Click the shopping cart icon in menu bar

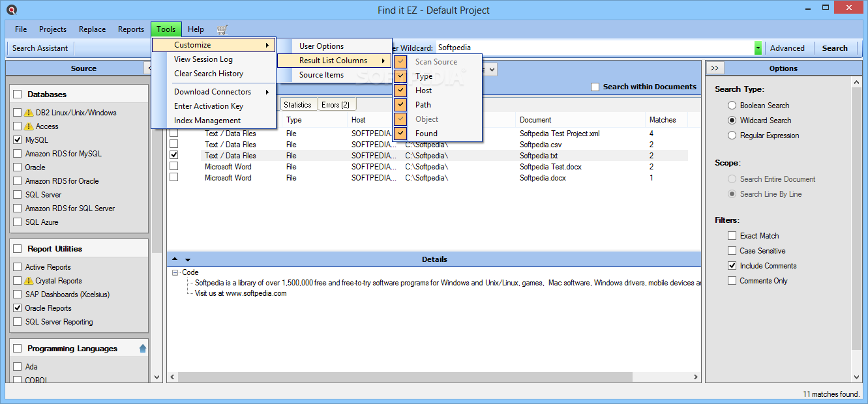222,29
